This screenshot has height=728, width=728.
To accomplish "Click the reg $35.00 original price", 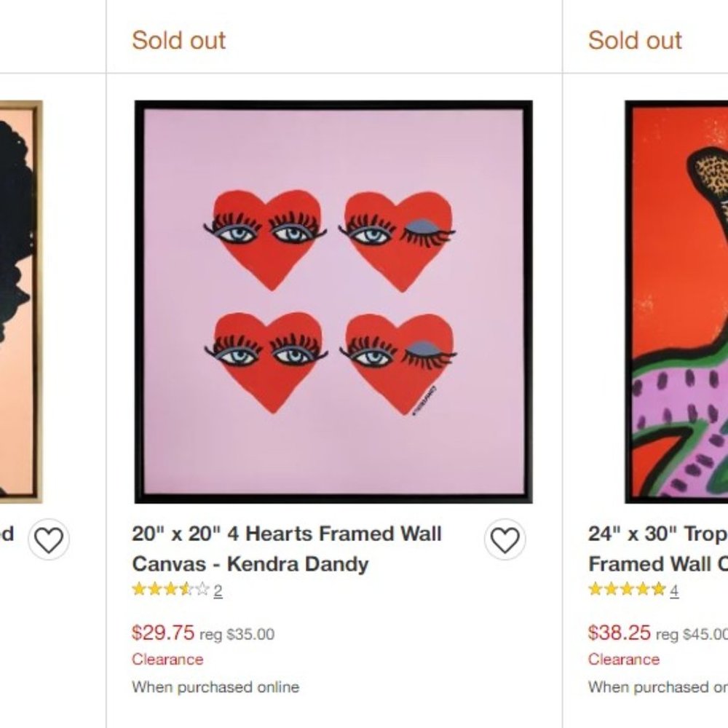I will [237, 635].
